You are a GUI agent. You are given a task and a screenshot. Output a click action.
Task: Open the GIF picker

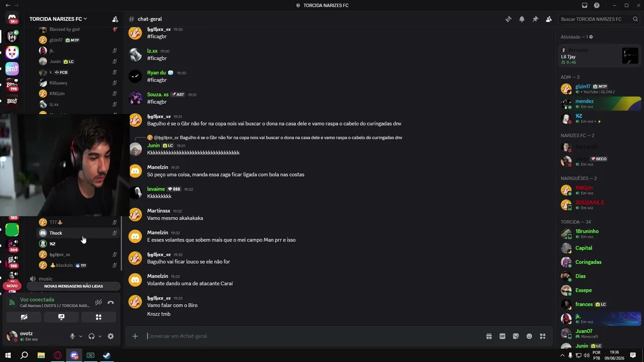pos(502,336)
